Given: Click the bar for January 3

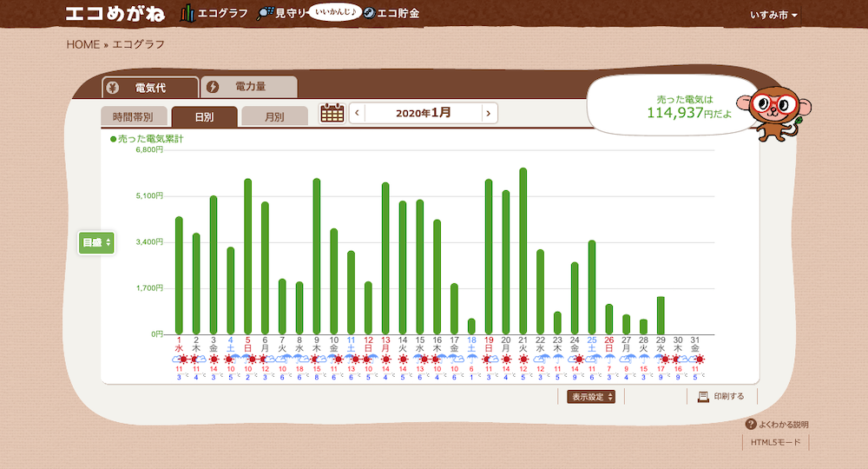Looking at the screenshot, I should 214,265.
